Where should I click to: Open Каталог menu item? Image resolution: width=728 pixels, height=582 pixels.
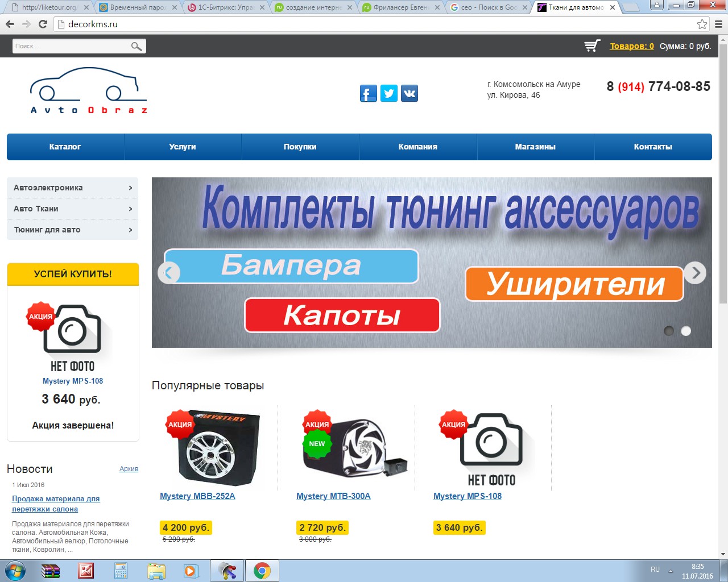tap(65, 147)
